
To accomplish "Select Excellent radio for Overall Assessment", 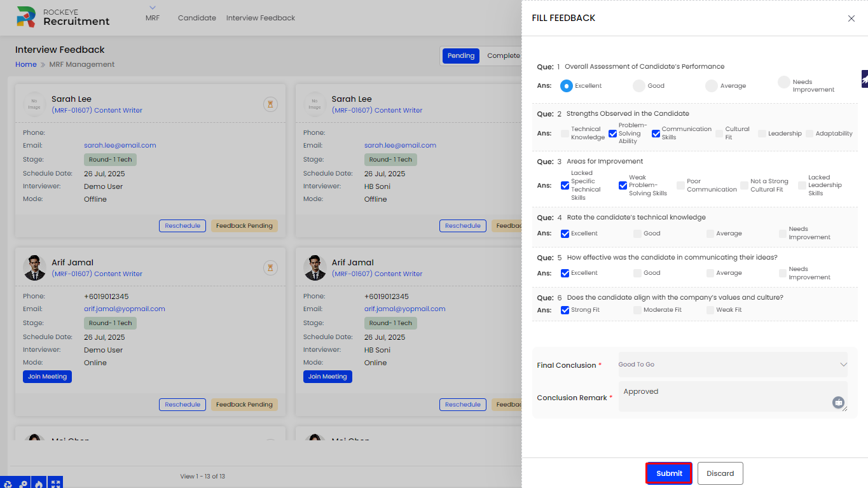I will (567, 86).
